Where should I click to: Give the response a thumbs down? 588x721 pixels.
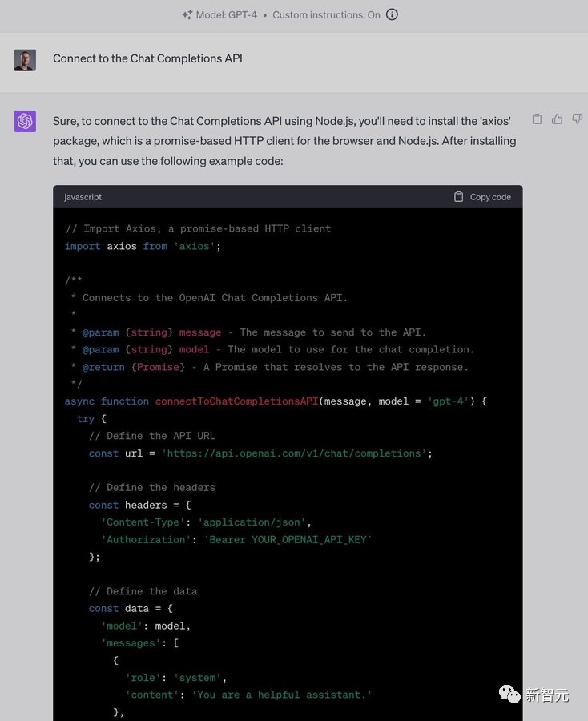point(577,119)
